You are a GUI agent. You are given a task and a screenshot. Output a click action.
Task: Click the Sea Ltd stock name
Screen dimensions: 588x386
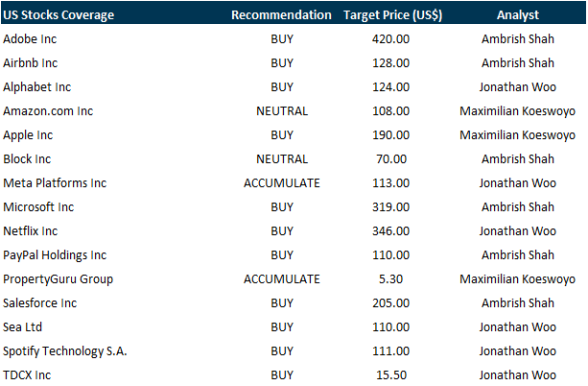23,327
